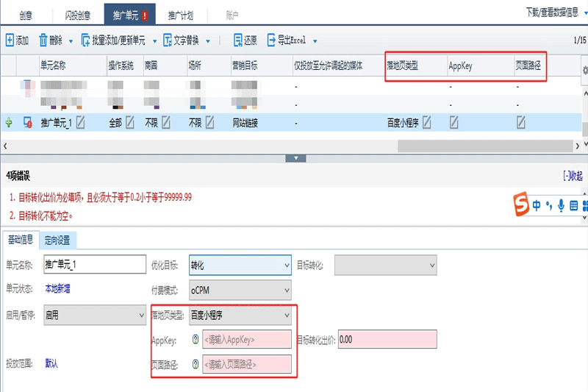Open the 优化目标 dropdown showing 转化
588x392 pixels.
point(240,264)
